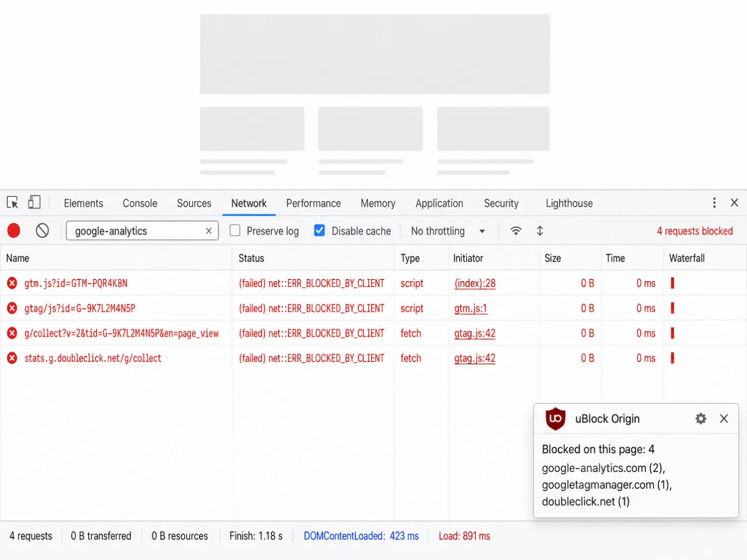Enable the Preserve log checkbox
Image resolution: width=747 pixels, height=560 pixels.
pyautogui.click(x=235, y=230)
